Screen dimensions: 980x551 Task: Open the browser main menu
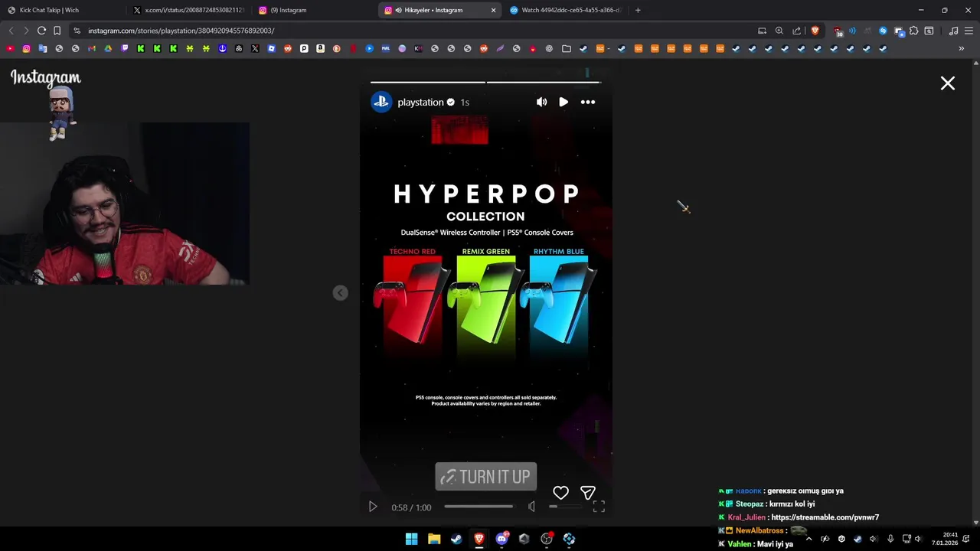click(x=969, y=31)
